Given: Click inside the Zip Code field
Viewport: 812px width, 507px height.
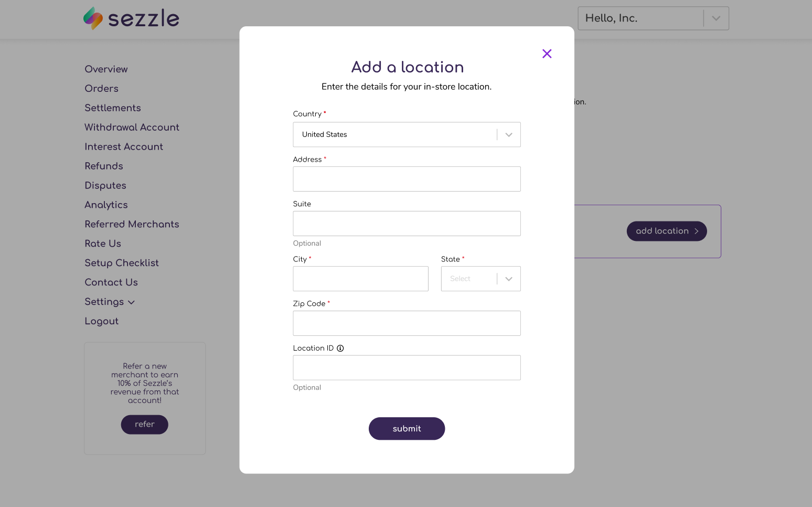Looking at the screenshot, I should (407, 323).
